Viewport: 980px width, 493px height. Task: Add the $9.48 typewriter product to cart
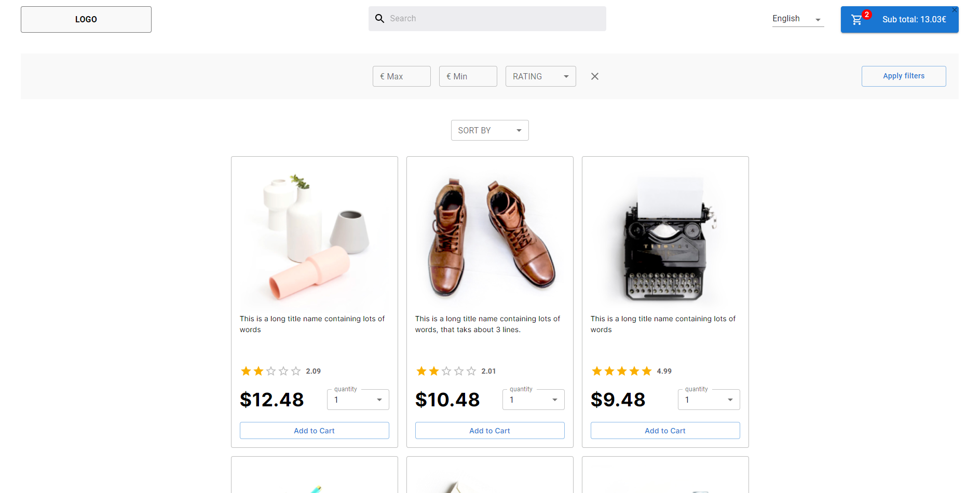(x=665, y=431)
